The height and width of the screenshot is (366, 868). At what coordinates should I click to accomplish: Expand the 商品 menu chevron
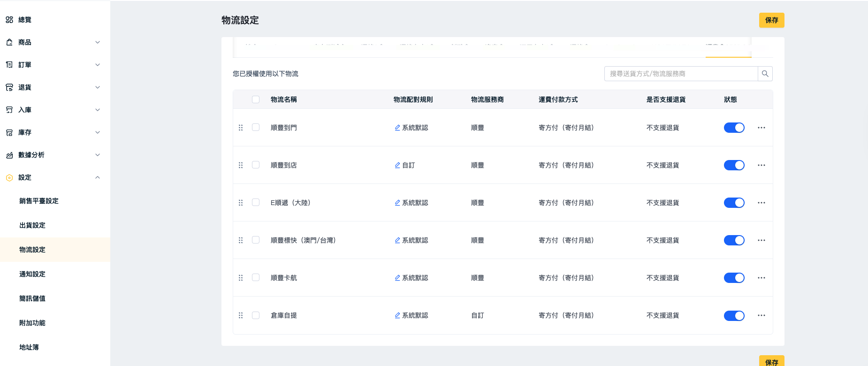(x=98, y=42)
